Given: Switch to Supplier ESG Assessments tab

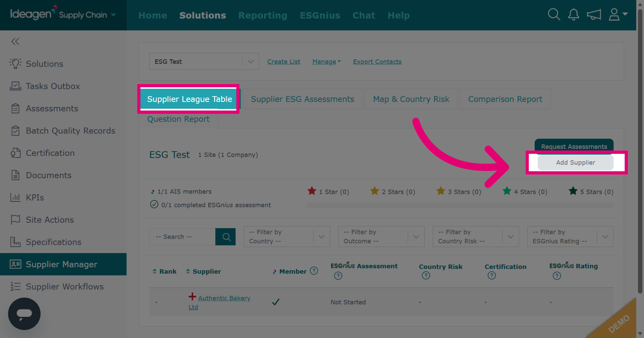Looking at the screenshot, I should [303, 99].
